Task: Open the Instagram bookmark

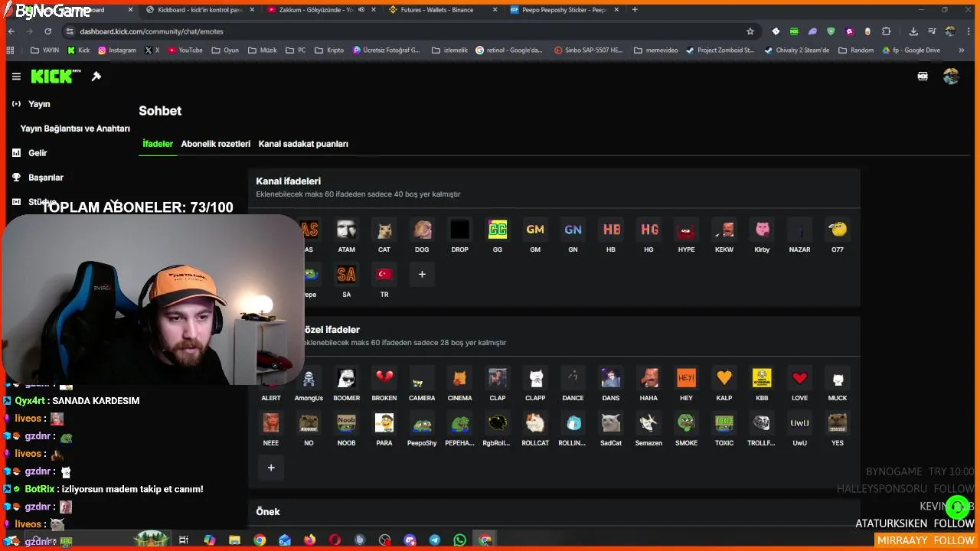Action: 116,51
